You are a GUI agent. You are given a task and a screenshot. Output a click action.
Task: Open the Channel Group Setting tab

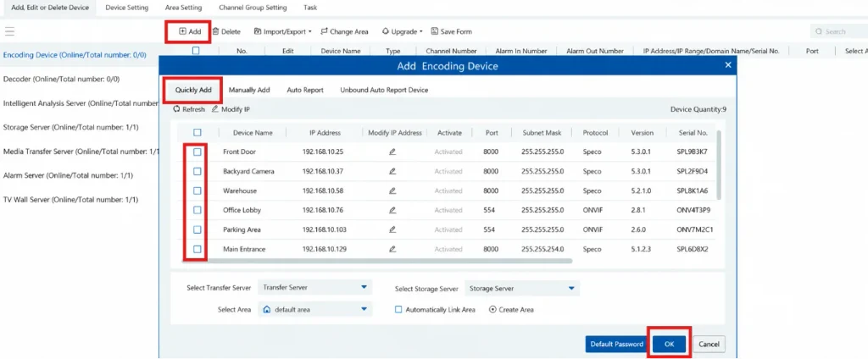point(253,8)
